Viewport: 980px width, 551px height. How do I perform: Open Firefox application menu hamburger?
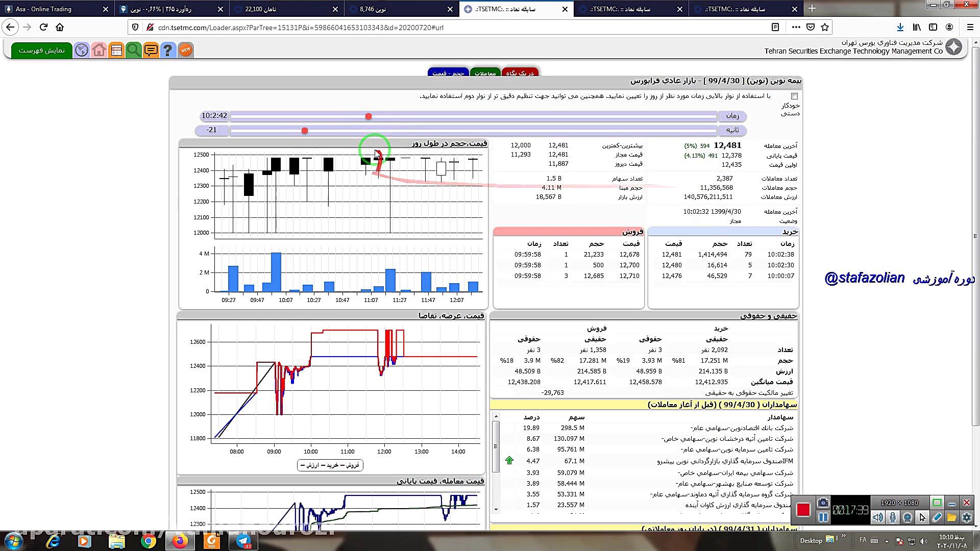pos(970,27)
